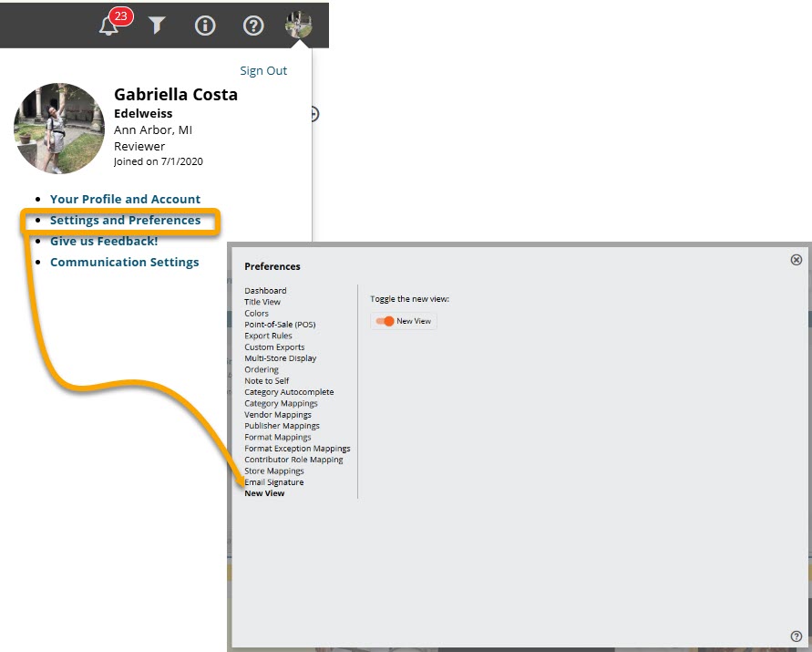Click the 'Toggle the new view:' label
The height and width of the screenshot is (652, 812).
click(409, 299)
